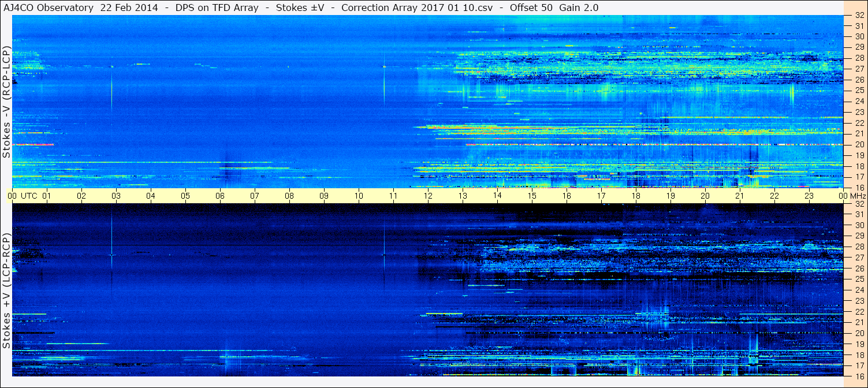
Task: Select the Gain 2.0 text in the header
Action: (x=579, y=8)
